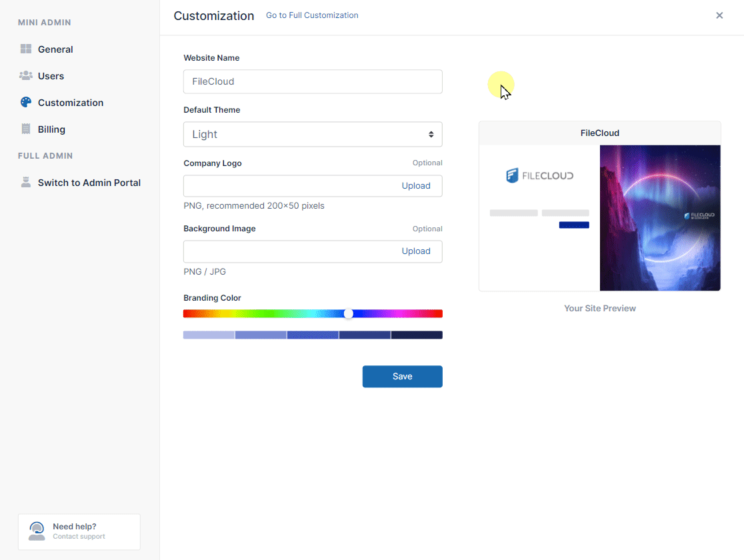
Task: Upload a Background Image file
Action: pos(416,251)
